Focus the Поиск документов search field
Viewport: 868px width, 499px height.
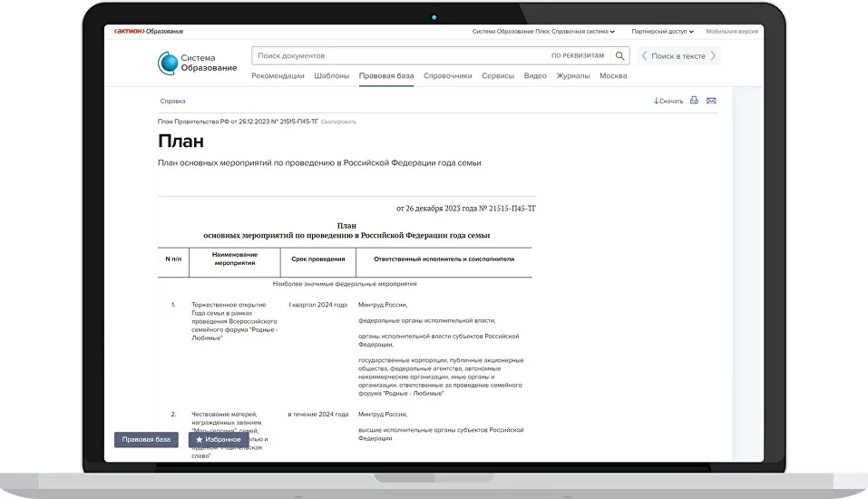[x=399, y=56]
